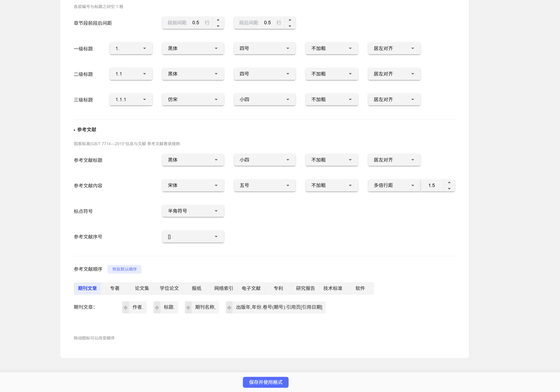The height and width of the screenshot is (392, 560).
Task: Click drag handle icon beside 标题
Action: [157, 307]
